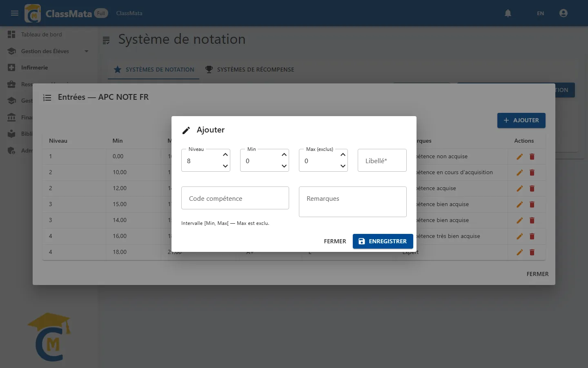The image size is (588, 368).
Task: Delete the row with Min 16,00
Action: (532, 236)
